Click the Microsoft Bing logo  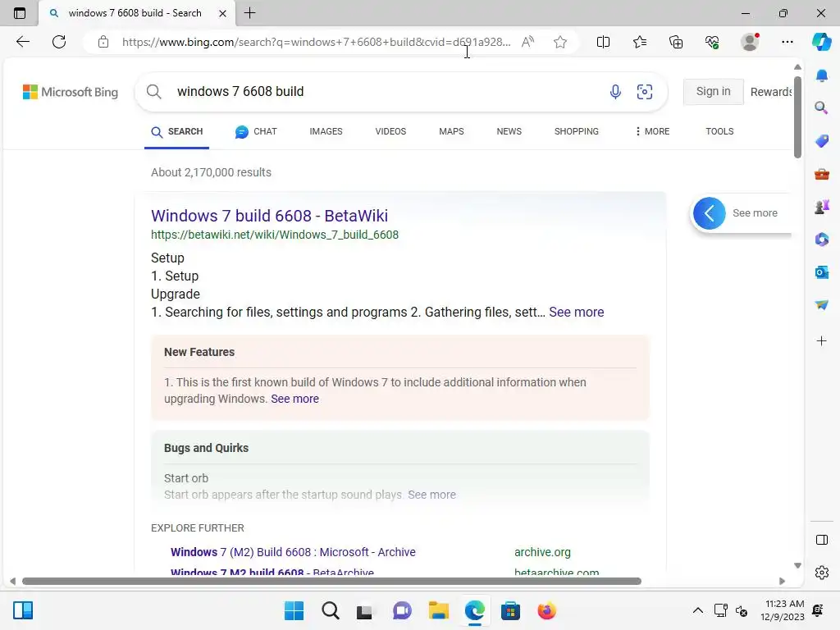(71, 92)
